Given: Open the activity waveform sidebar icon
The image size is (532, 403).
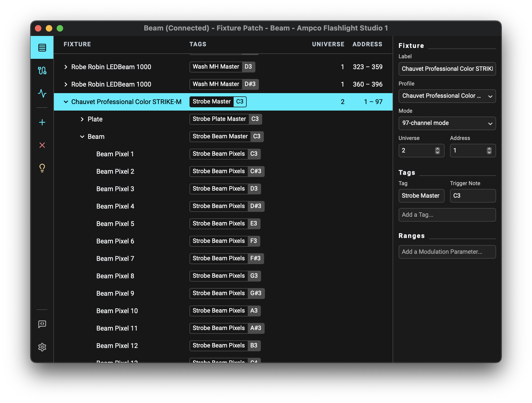Looking at the screenshot, I should (42, 93).
